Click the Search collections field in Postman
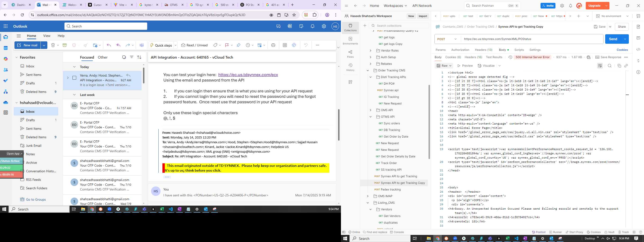Screen dimensions: 644x242 399,26
